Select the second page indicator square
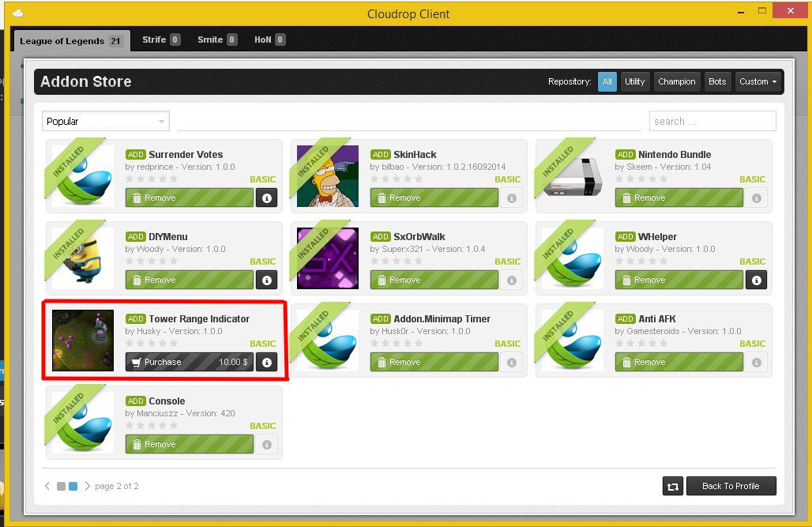 (x=73, y=486)
